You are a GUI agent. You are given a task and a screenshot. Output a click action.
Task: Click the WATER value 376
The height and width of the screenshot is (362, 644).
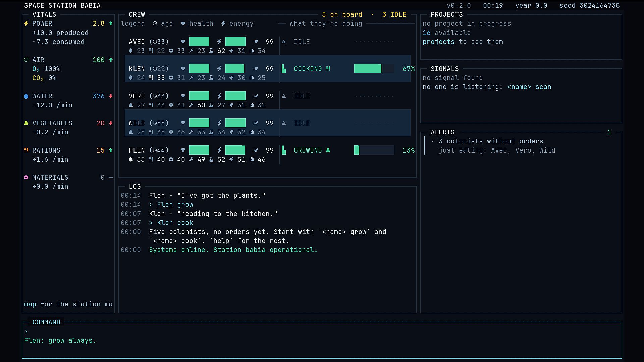99,96
